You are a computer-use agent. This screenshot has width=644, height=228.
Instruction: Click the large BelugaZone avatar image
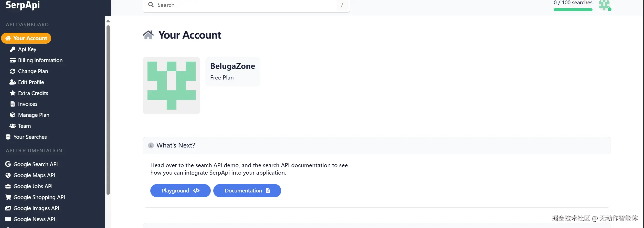(x=171, y=85)
